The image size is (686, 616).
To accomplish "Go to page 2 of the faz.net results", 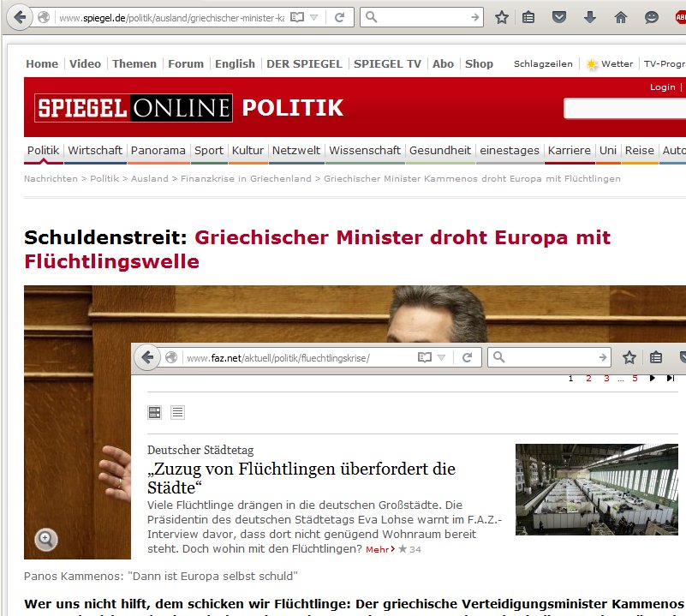I will [x=589, y=379].
